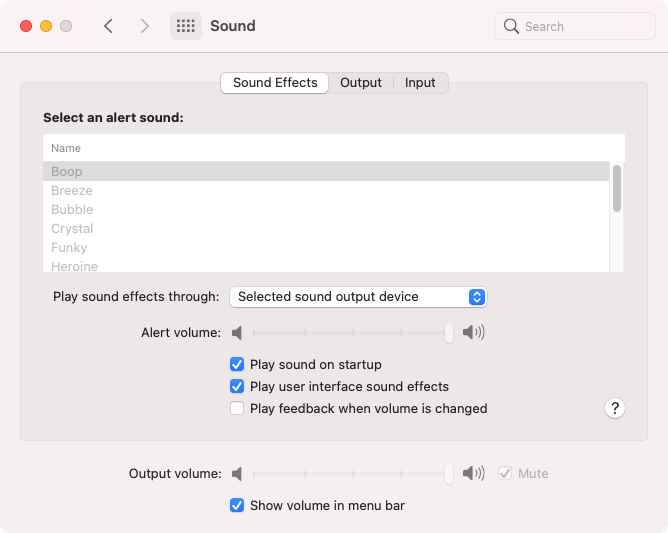Enable Play feedback when volume is changed

237,408
